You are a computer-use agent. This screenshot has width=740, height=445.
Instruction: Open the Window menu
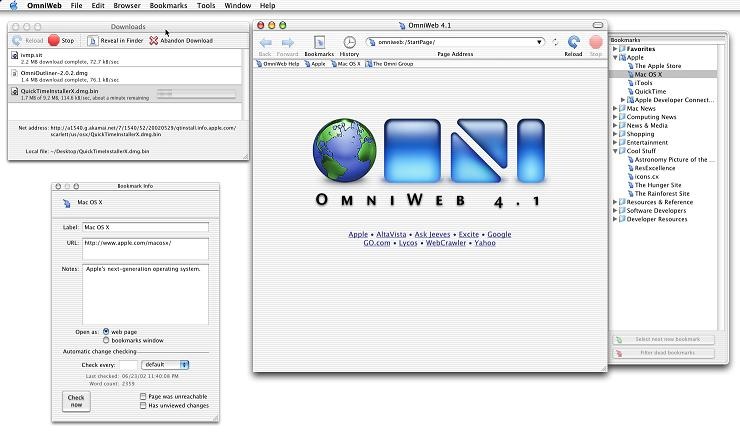tap(237, 6)
